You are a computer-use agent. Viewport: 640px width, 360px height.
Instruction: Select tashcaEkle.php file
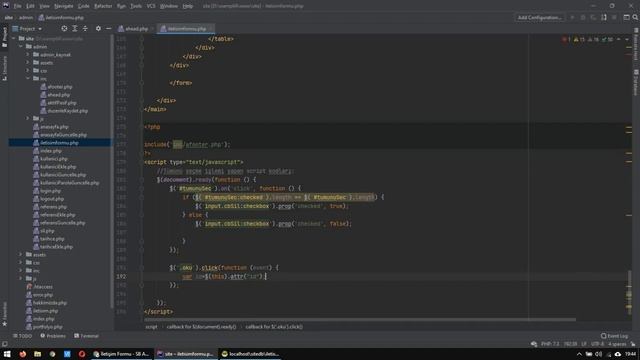coord(53,247)
